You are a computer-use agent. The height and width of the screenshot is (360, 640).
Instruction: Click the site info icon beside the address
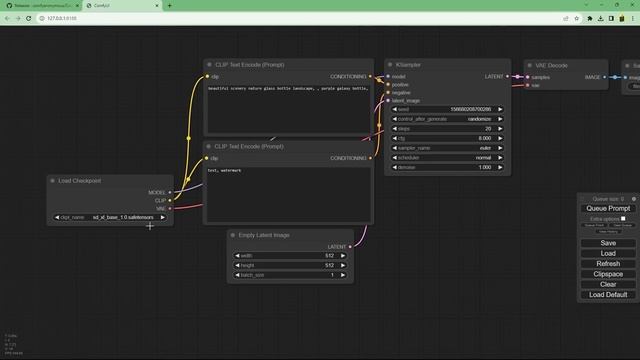click(x=42, y=18)
